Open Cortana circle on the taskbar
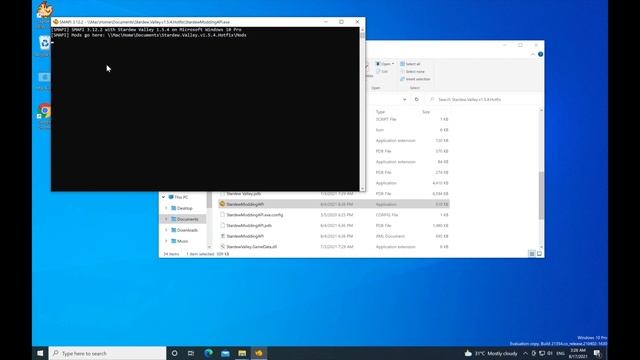The height and width of the screenshot is (360, 640). (x=174, y=353)
